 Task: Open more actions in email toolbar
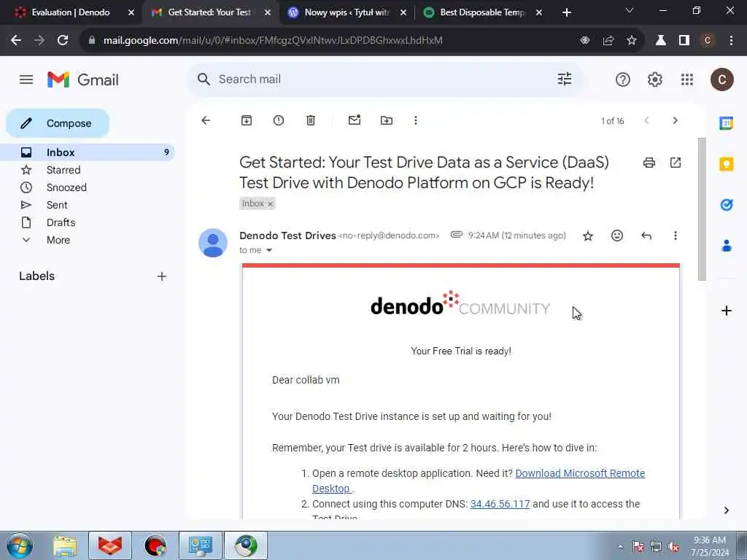coord(415,120)
